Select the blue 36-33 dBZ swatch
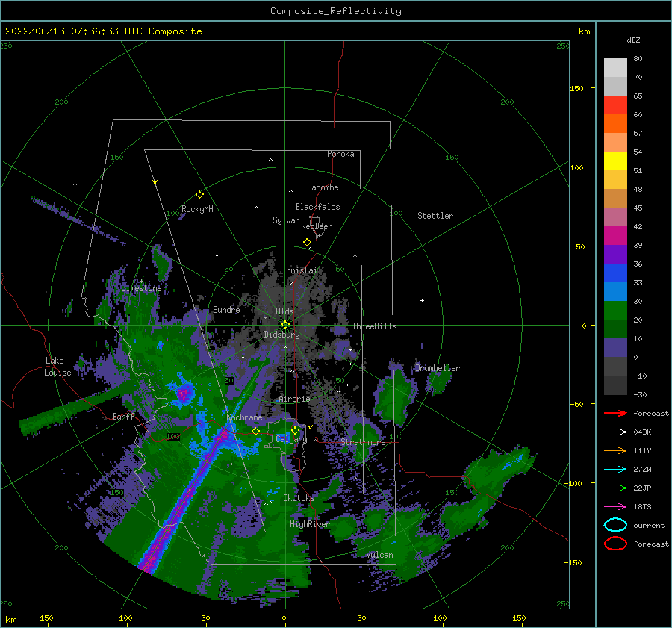672x628 pixels. 615,273
